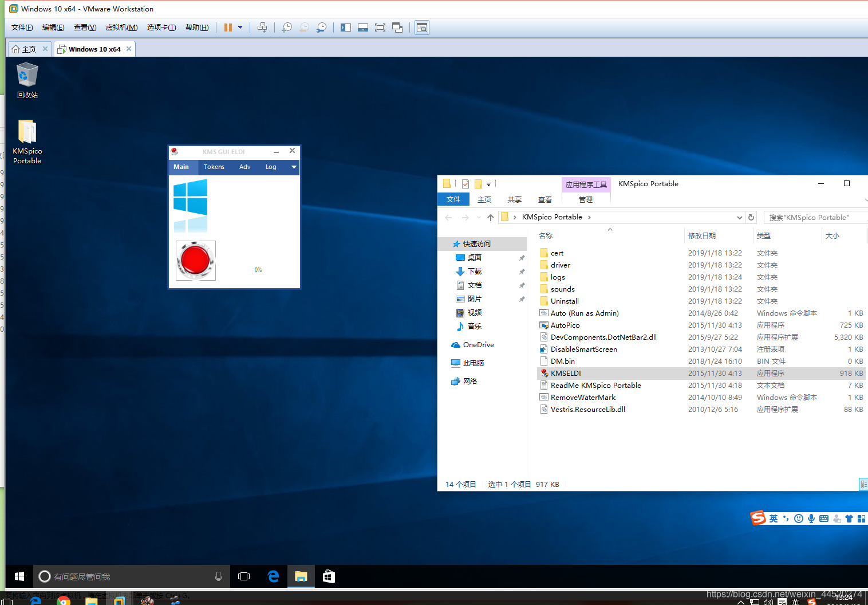Select the ReadMe KMSpico Portable text file
This screenshot has width=868, height=605.
[x=701, y=386]
